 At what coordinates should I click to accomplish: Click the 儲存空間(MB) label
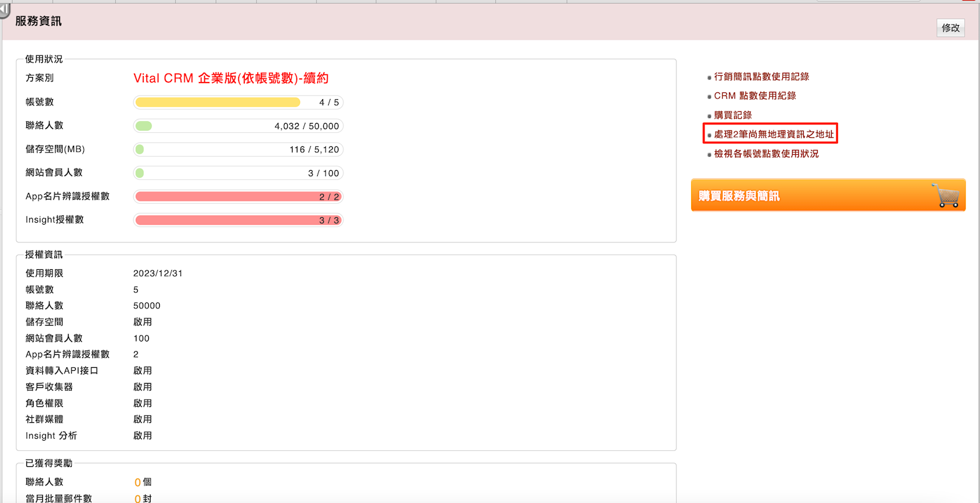55,149
